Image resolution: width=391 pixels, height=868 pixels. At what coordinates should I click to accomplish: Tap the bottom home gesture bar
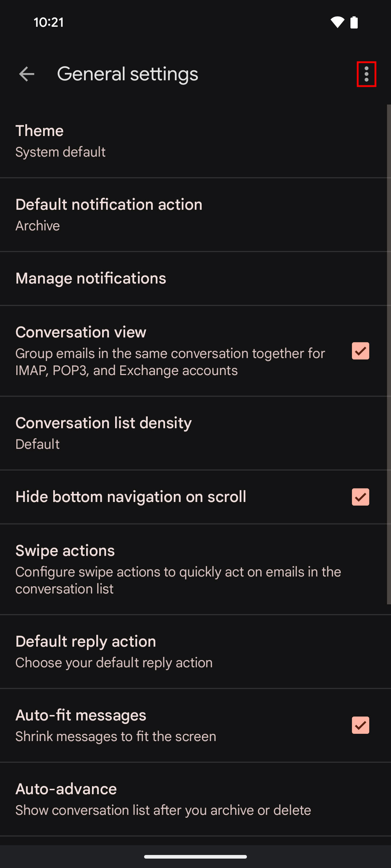click(x=195, y=856)
